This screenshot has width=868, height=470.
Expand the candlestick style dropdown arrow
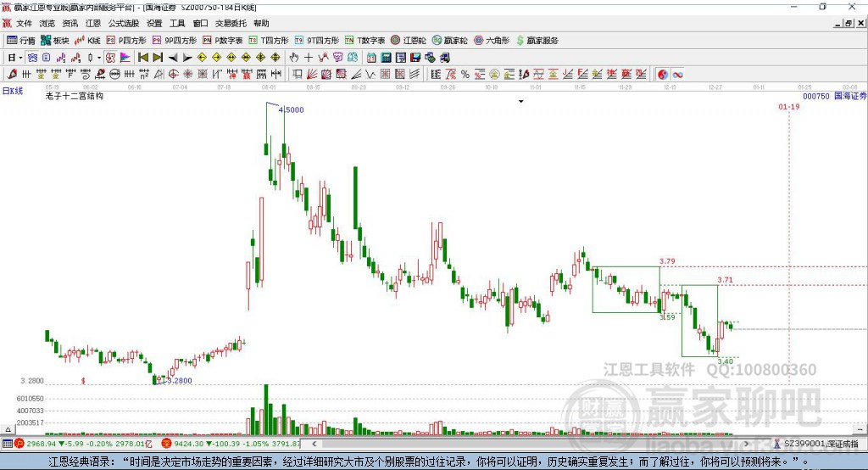click(99, 58)
